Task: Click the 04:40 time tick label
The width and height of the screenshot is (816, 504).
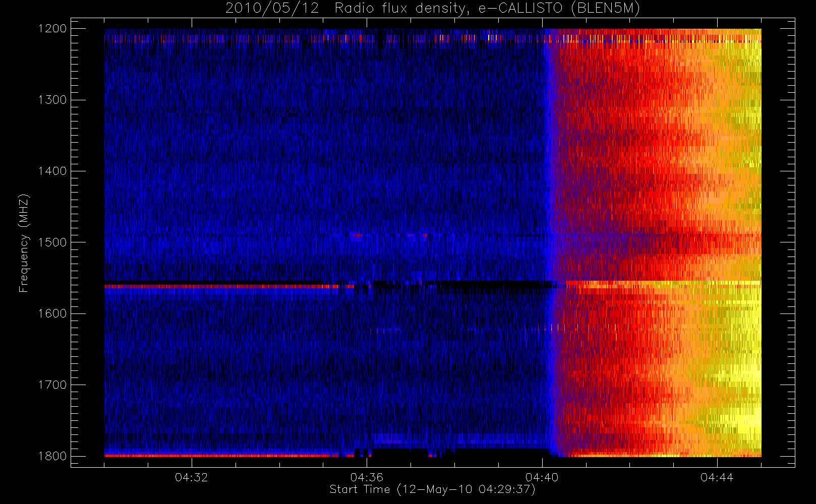Action: (x=542, y=477)
